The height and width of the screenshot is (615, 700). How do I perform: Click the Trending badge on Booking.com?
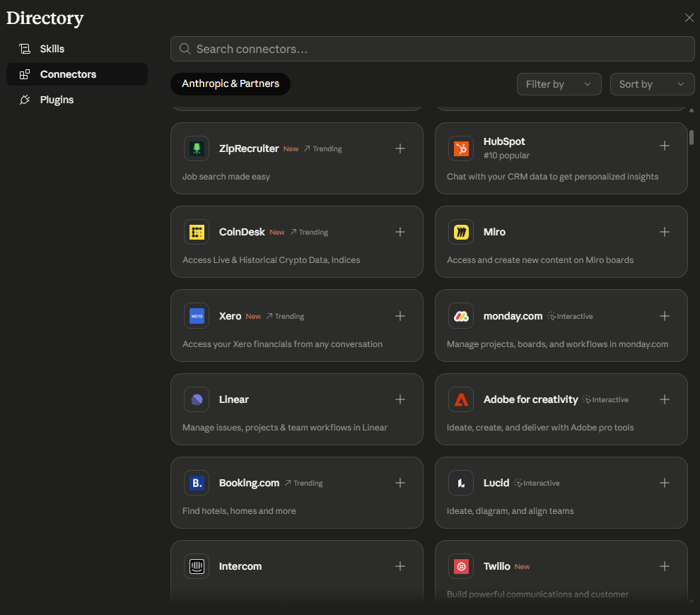[x=303, y=483]
